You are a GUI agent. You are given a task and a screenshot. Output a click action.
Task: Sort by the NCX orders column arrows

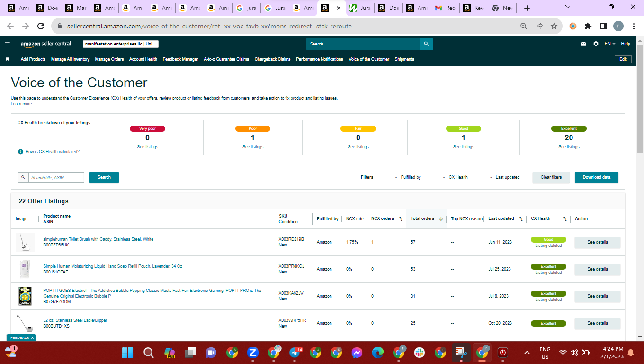click(401, 219)
